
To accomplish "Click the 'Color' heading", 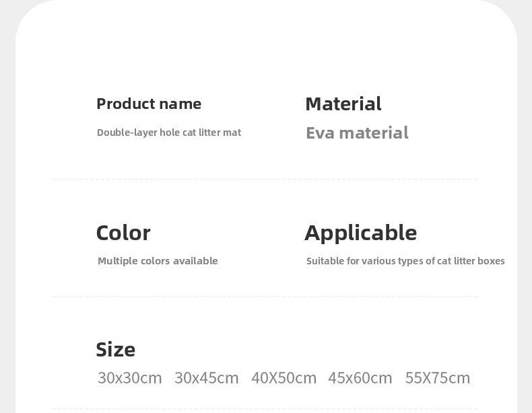I will 123,233.
